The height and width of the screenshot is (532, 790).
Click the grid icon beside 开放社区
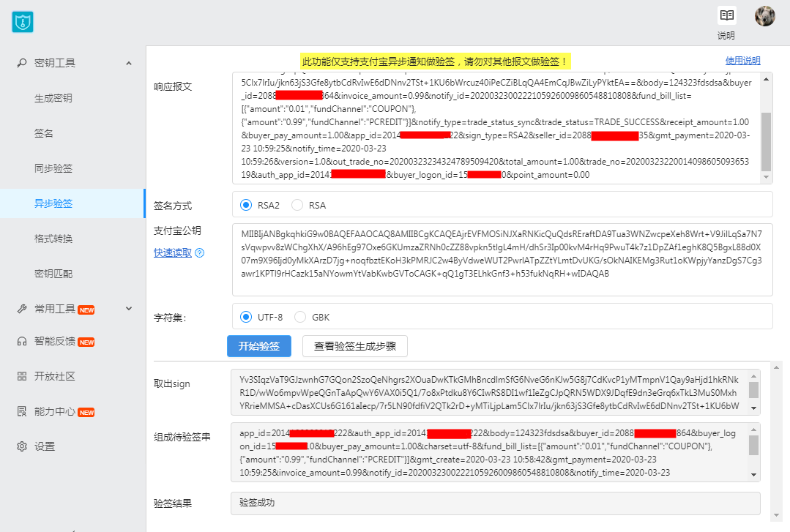(x=22, y=376)
